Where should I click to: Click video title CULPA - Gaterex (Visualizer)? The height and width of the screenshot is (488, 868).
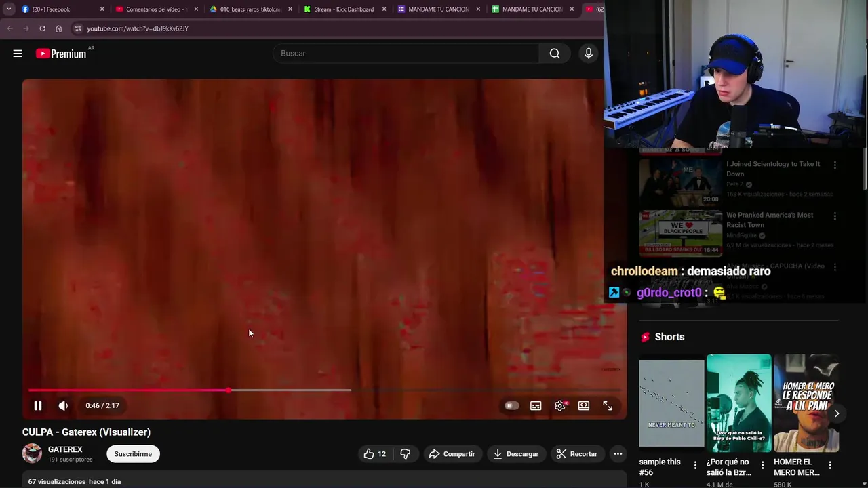(86, 432)
